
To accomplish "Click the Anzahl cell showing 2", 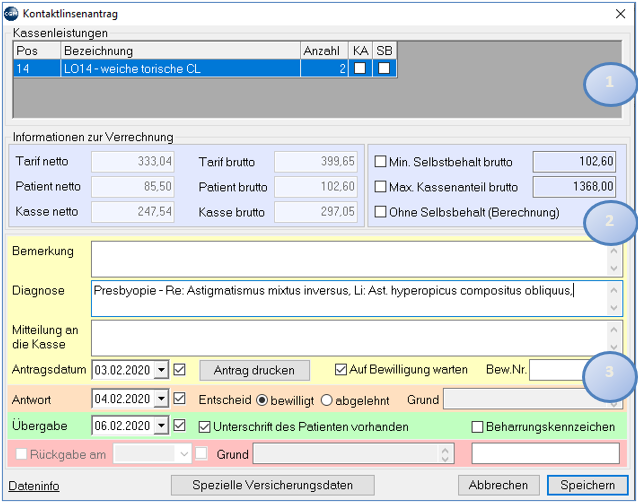I will tap(324, 68).
